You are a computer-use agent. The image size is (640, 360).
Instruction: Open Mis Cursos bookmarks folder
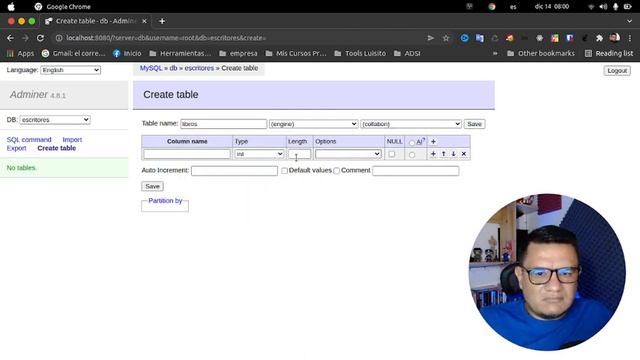[x=296, y=53]
